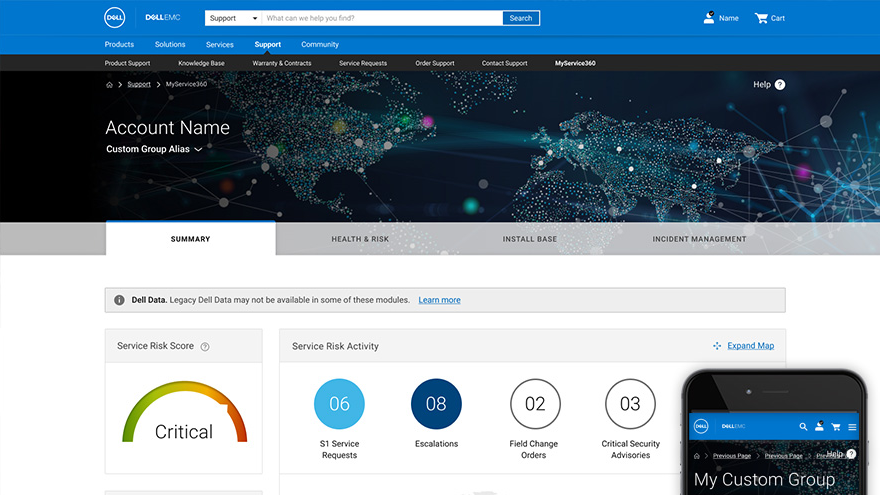Switch to the Install Base tab
The image size is (880, 495).
point(530,239)
